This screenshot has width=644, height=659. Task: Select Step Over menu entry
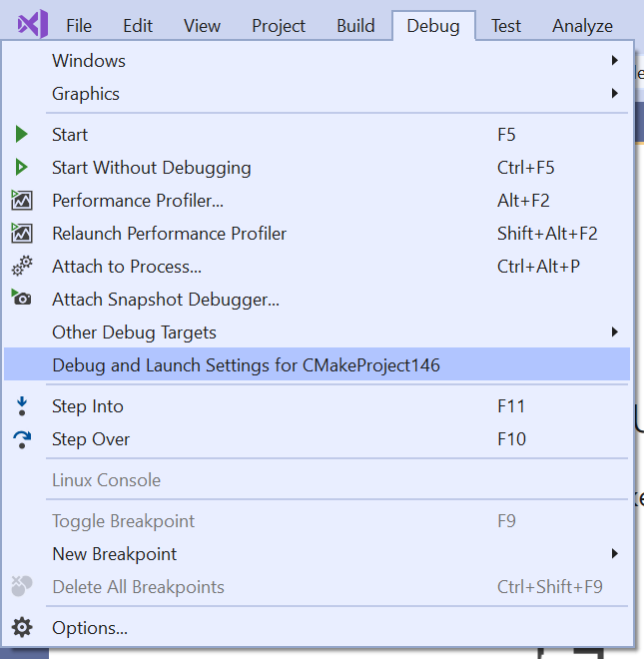317,439
